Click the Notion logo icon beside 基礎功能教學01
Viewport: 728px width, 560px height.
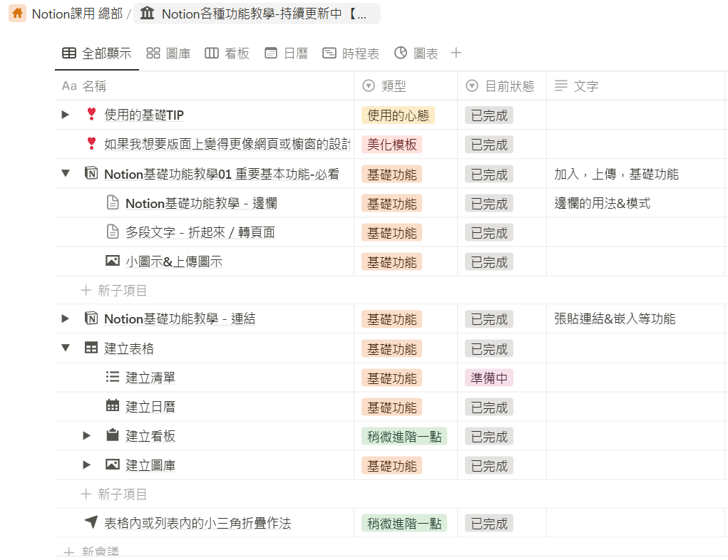click(x=91, y=174)
